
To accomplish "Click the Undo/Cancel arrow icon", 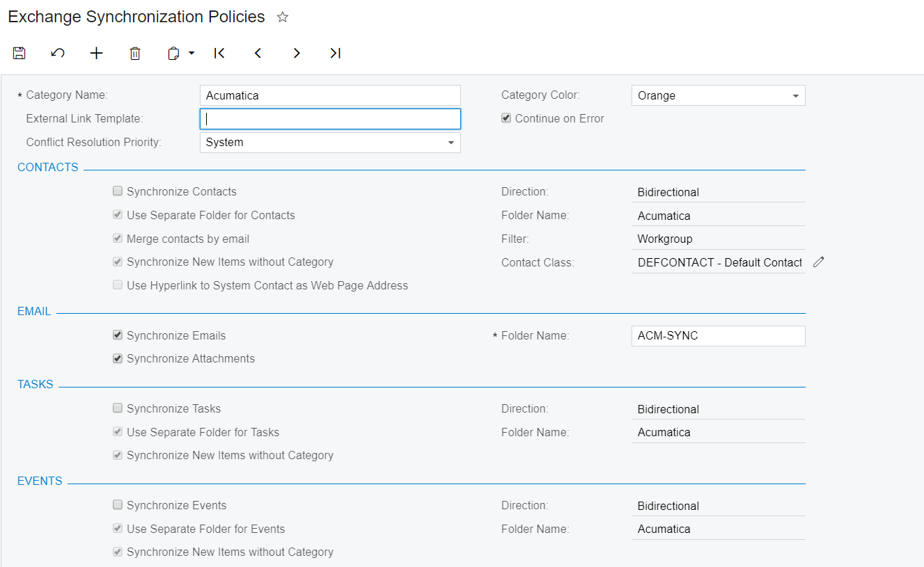I will click(x=58, y=53).
